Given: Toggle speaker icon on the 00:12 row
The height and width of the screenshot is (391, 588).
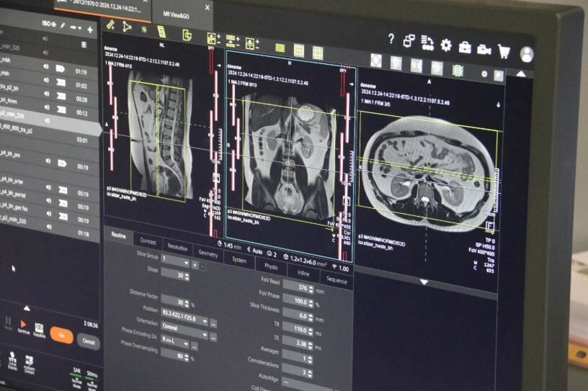Looking at the screenshot, I should (47, 107).
